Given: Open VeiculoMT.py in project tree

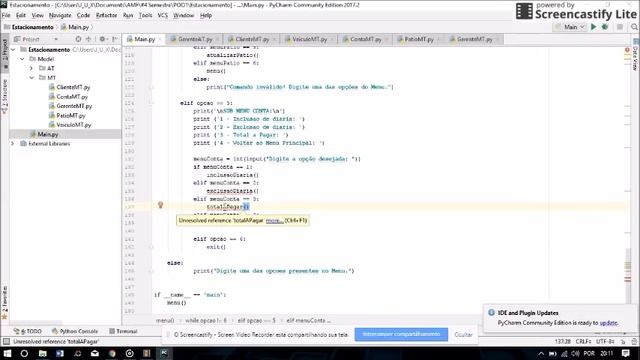Looking at the screenshot, I should tap(70, 125).
